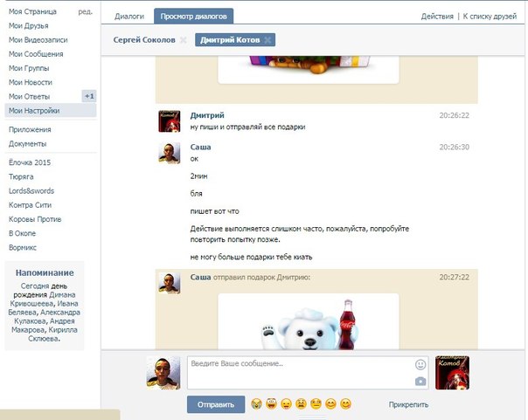Insert the sixth smiling emoji in the row
Image resolution: width=528 pixels, height=420 pixels.
pos(330,403)
